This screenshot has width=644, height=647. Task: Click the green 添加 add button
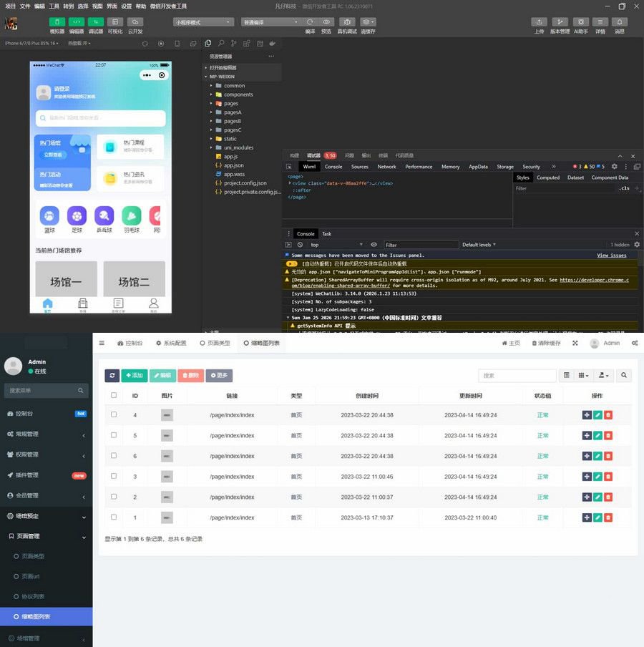click(x=135, y=375)
